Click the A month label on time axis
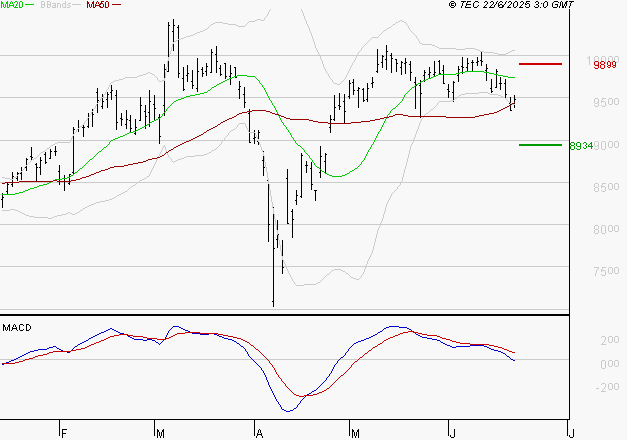Image resolution: width=627 pixels, height=440 pixels. point(259,434)
